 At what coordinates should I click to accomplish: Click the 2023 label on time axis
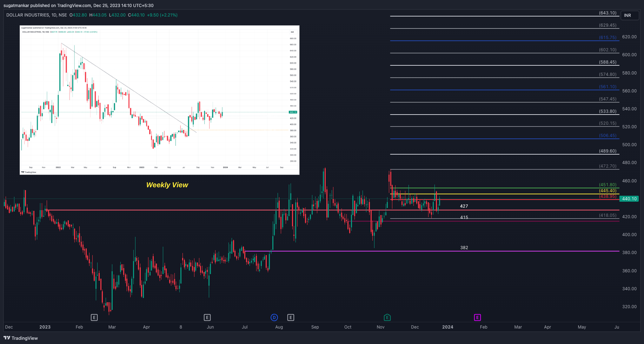(x=45, y=327)
